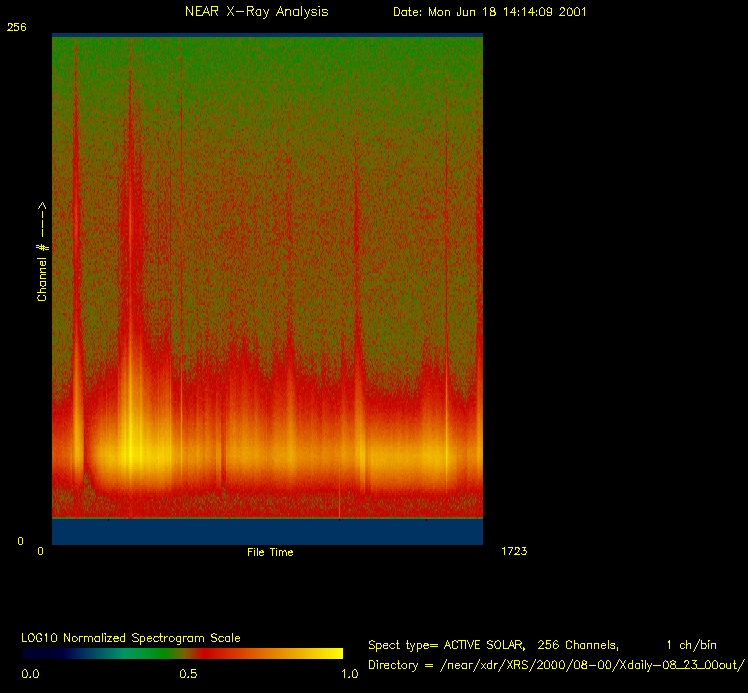
Task: Click the 1723 x-axis maximum label
Action: tap(512, 551)
